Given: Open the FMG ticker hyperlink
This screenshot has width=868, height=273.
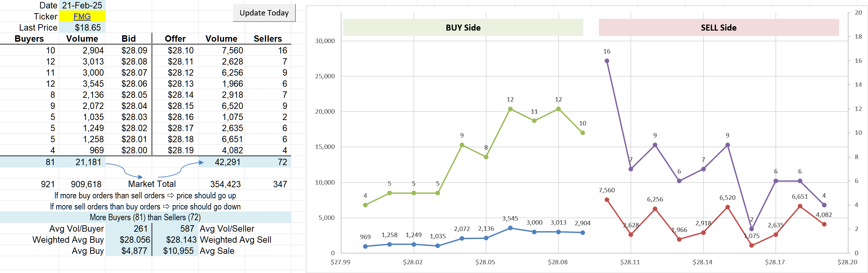Looking at the screenshot, I should [x=82, y=16].
